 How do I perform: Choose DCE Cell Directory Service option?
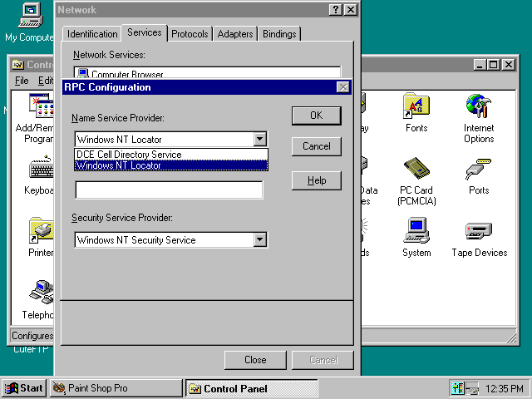click(171, 155)
